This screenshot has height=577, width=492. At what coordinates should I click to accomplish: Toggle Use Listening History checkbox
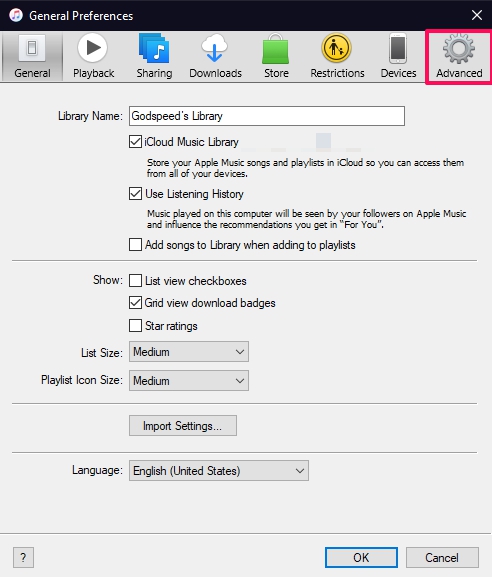click(135, 194)
